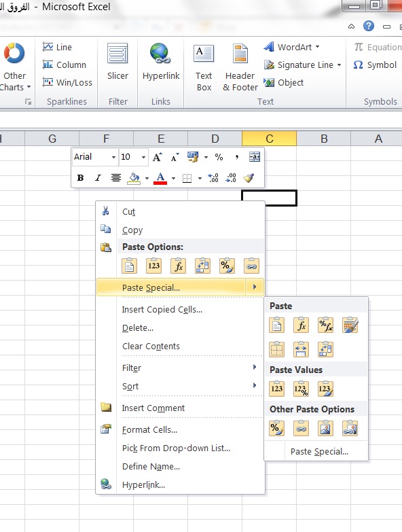402x532 pixels.
Task: Select Paste Picture icon in Other Paste Options
Action: 325,428
